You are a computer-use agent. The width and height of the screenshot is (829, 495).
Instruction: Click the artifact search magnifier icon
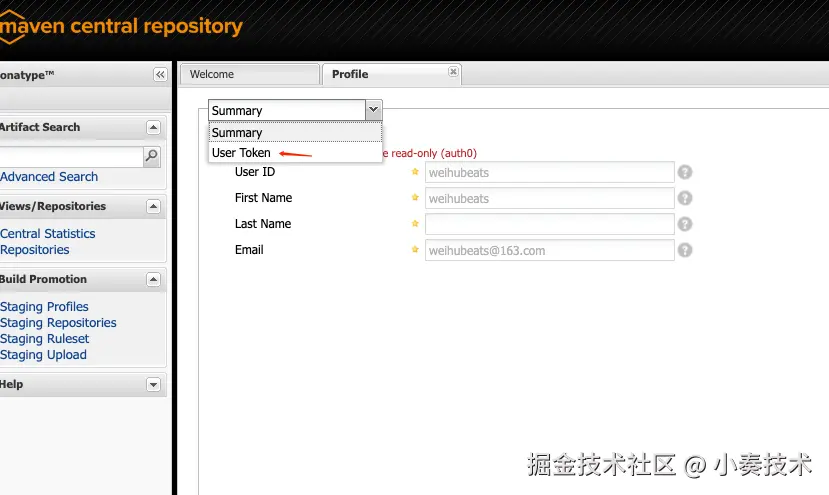pyautogui.click(x=152, y=156)
